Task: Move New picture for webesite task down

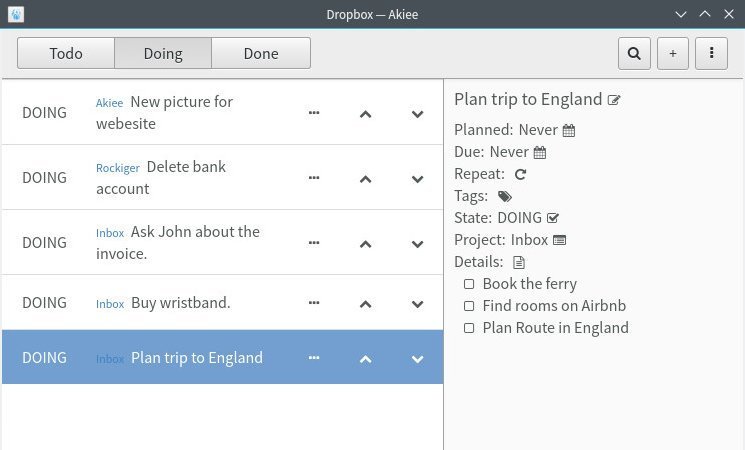Action: click(x=418, y=114)
